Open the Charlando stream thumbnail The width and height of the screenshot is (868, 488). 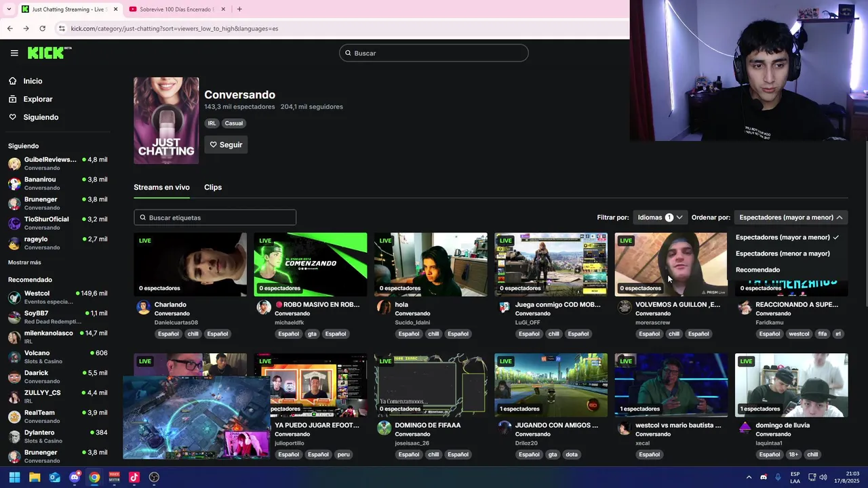point(191,264)
